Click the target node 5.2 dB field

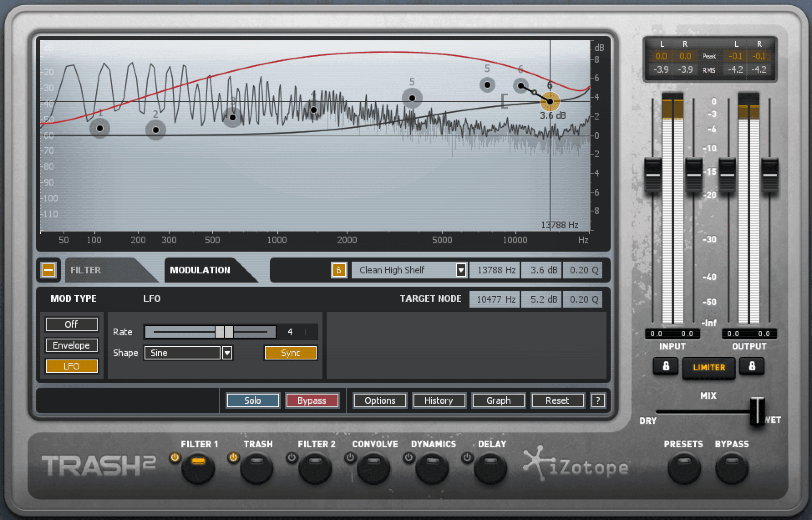click(x=541, y=299)
